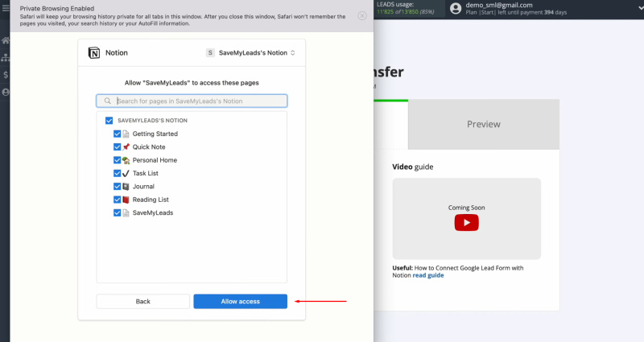Click the demo_sml@gmail.com account label

tap(499, 6)
